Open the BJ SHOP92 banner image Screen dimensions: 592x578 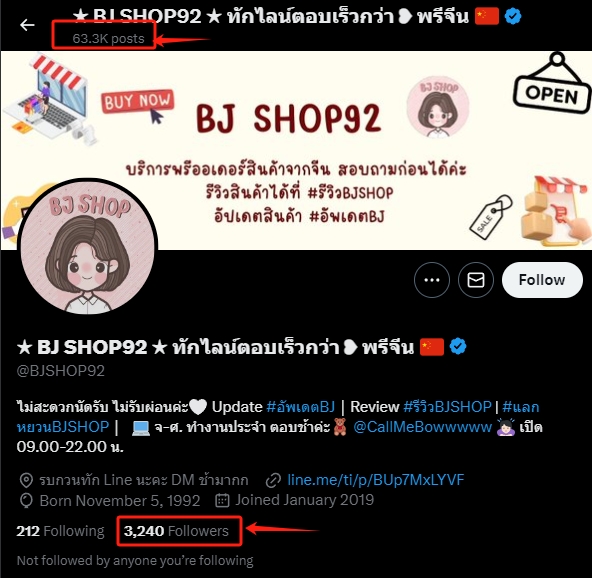coord(296,150)
